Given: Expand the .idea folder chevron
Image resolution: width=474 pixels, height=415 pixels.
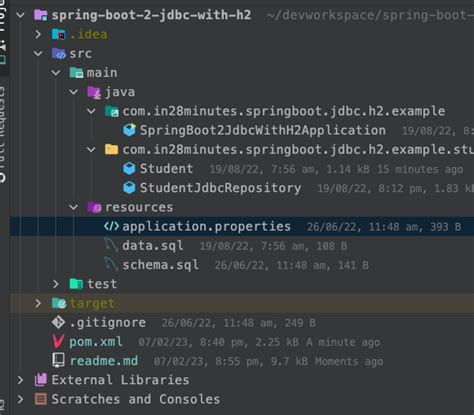Looking at the screenshot, I should point(38,34).
